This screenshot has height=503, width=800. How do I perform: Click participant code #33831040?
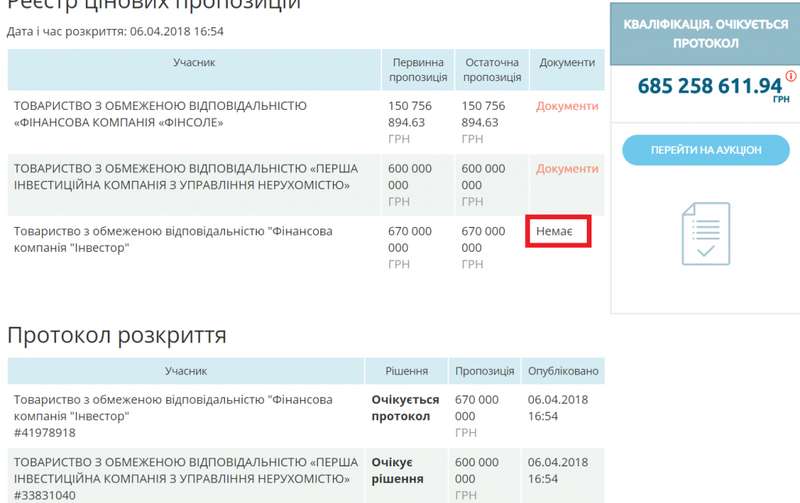[x=44, y=495]
